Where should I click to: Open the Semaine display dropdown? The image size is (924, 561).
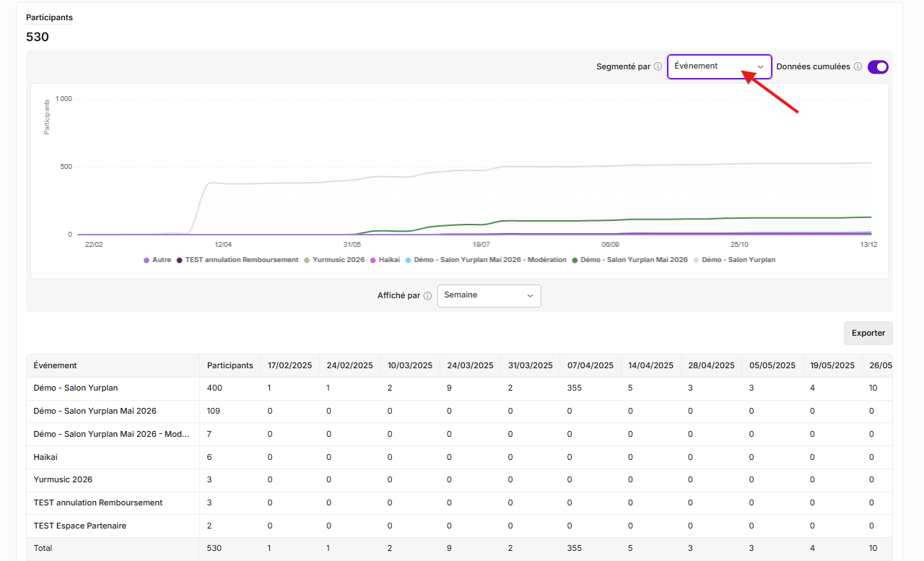[489, 295]
